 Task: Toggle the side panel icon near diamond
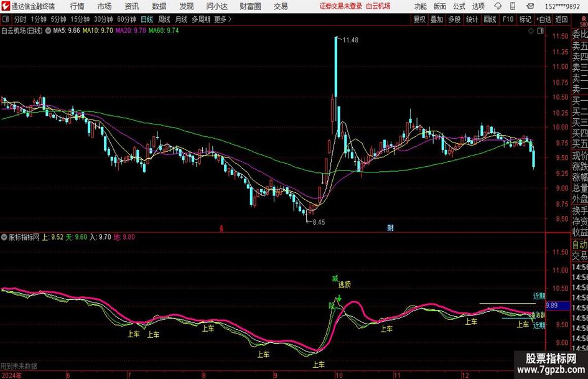[x=540, y=31]
